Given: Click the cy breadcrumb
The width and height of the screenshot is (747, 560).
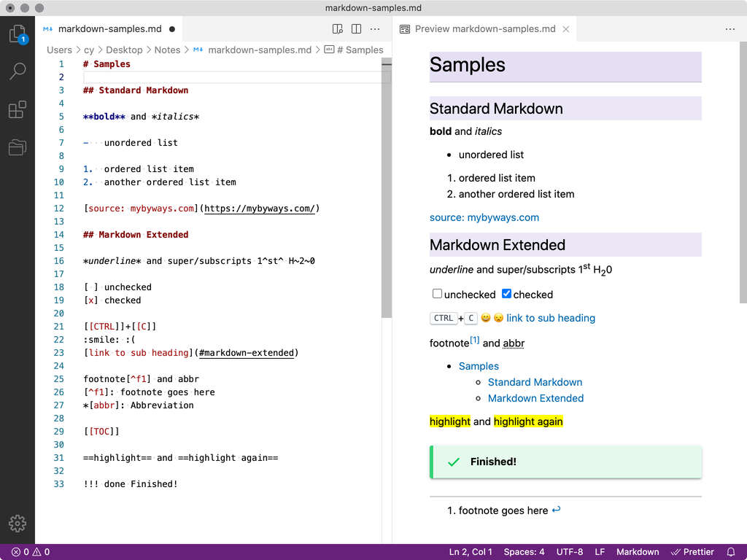Looking at the screenshot, I should pos(89,50).
